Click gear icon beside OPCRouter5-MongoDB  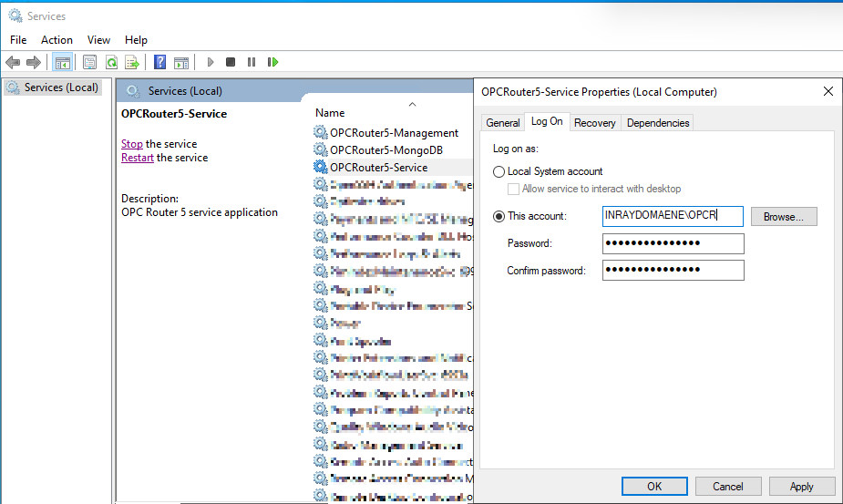tap(321, 149)
